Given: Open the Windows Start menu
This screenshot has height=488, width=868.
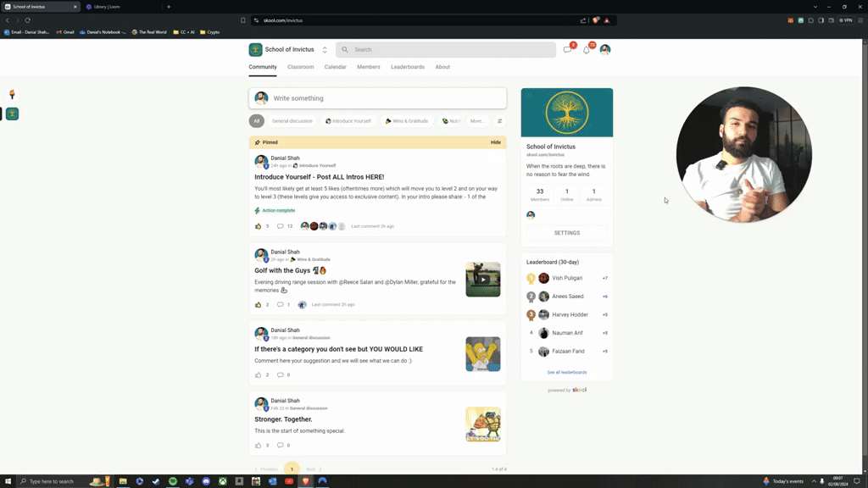Looking at the screenshot, I should pyautogui.click(x=8, y=481).
